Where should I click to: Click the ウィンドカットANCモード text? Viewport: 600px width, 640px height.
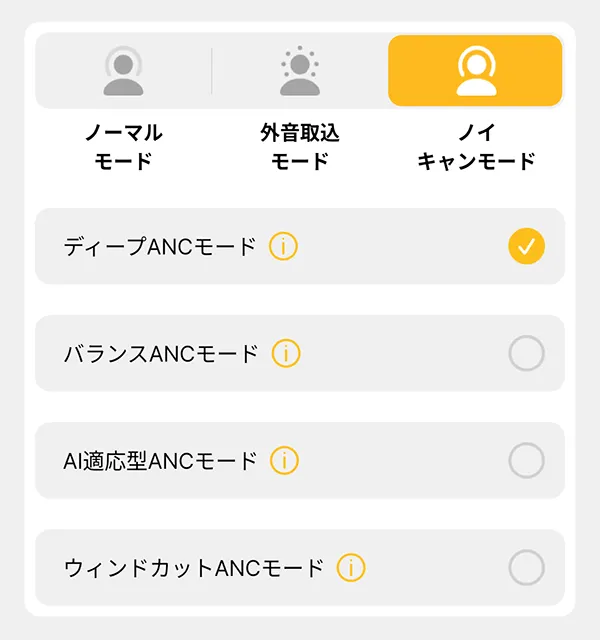194,568
